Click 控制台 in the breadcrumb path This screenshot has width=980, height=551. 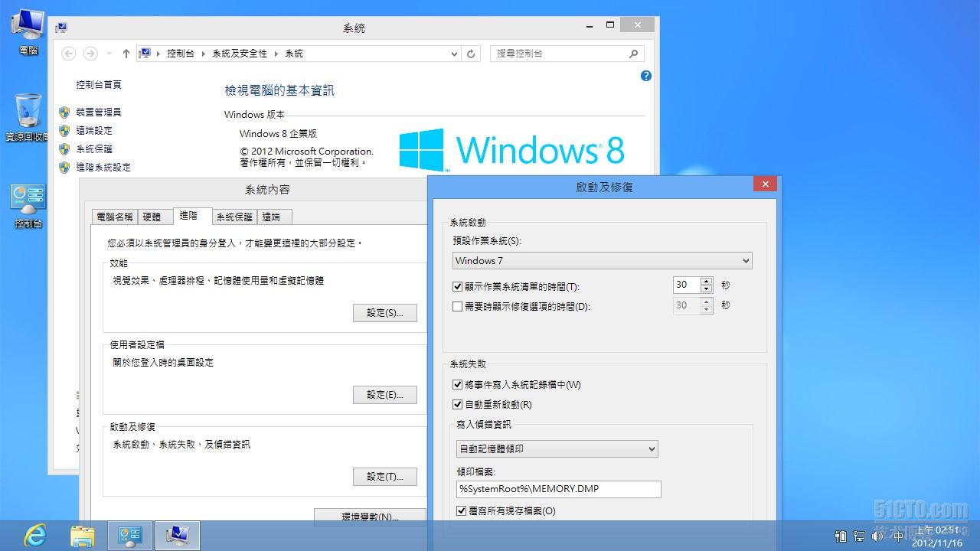181,54
